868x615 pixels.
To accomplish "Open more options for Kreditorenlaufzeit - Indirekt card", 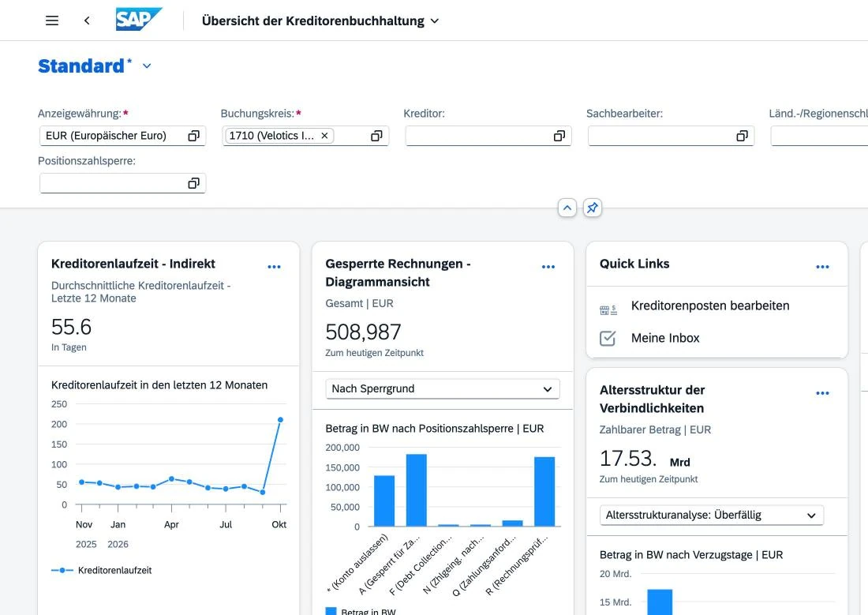I will tap(274, 267).
